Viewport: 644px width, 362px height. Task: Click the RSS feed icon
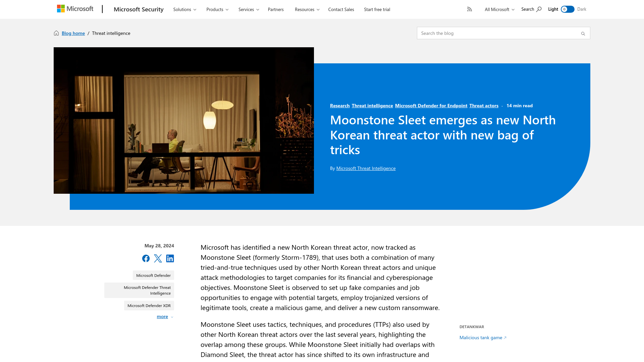pyautogui.click(x=470, y=9)
